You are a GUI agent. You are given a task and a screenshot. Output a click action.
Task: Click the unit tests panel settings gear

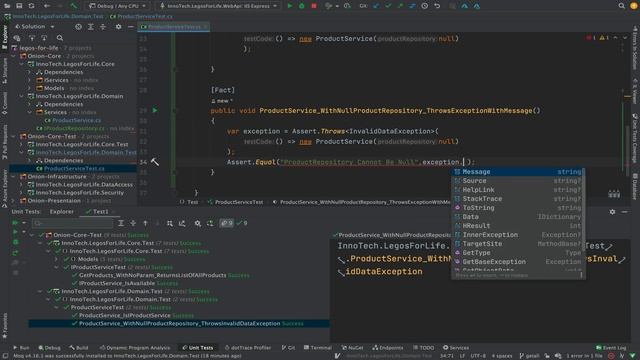pyautogui.click(x=612, y=212)
